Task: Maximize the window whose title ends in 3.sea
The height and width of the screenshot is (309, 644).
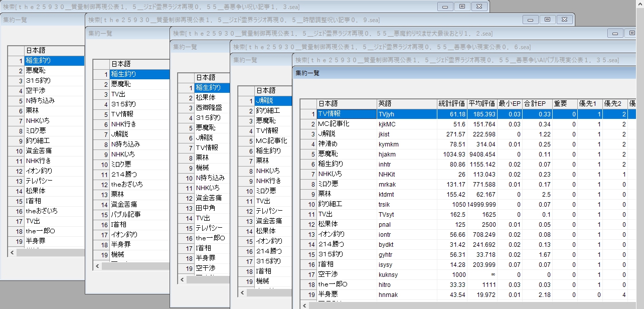Action: point(462,7)
